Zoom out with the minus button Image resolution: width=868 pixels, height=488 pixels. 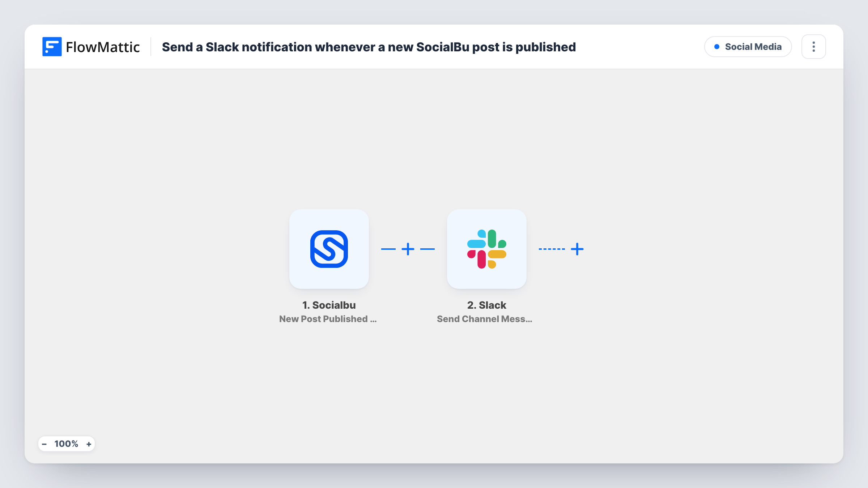point(44,444)
